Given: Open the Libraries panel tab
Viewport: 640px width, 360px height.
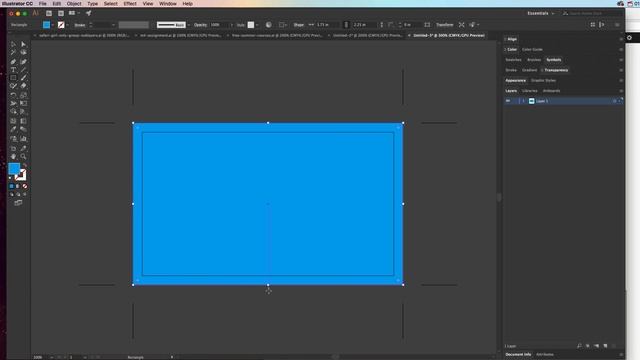Looking at the screenshot, I should [x=529, y=91].
